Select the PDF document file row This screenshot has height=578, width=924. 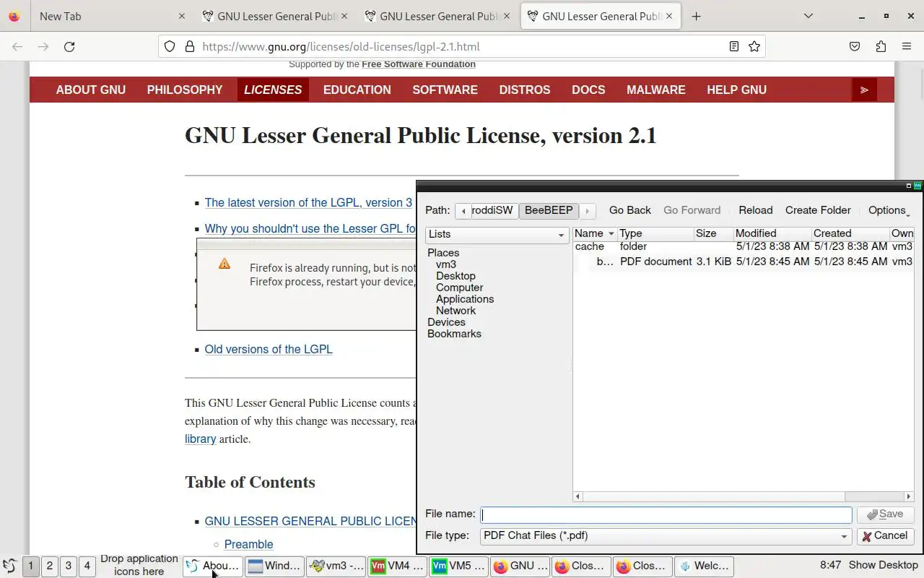(x=744, y=262)
